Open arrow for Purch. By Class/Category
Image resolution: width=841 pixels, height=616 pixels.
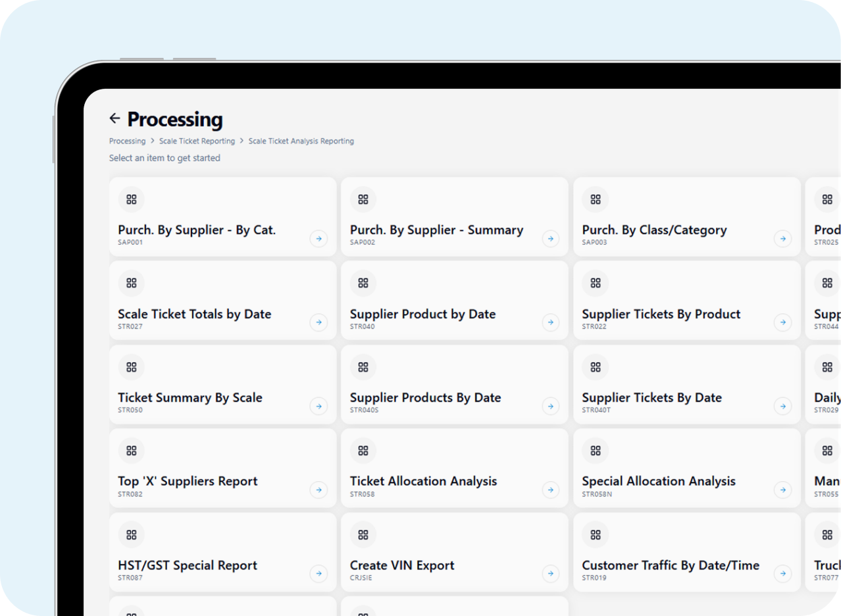click(x=782, y=238)
